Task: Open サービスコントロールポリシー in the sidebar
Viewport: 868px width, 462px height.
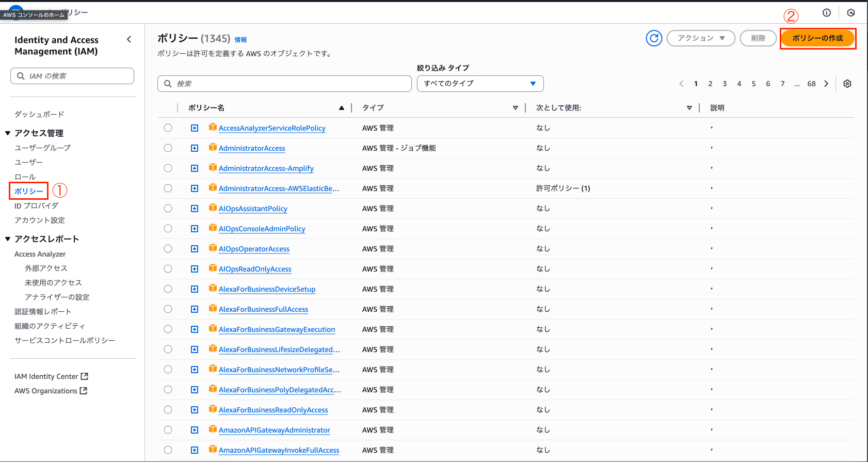Action: tap(65, 340)
